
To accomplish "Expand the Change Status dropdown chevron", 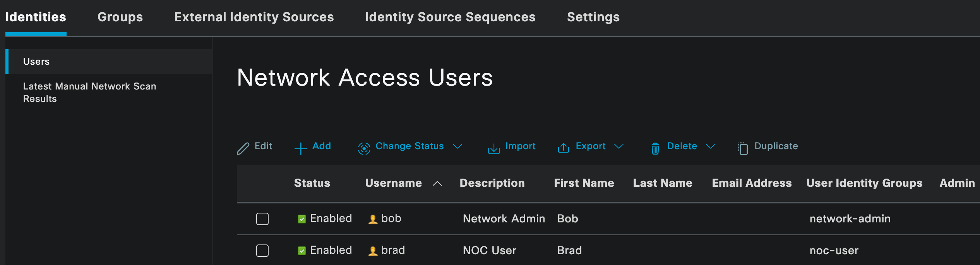I will tap(457, 146).
